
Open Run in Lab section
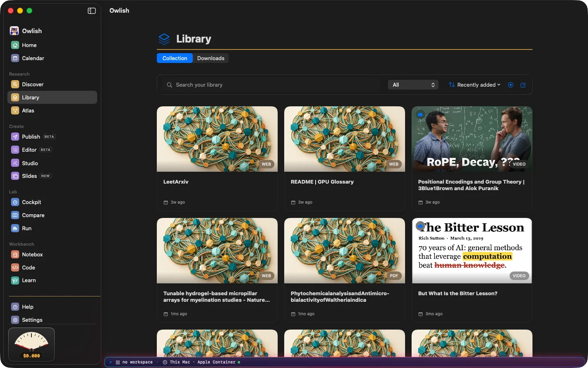point(52,228)
